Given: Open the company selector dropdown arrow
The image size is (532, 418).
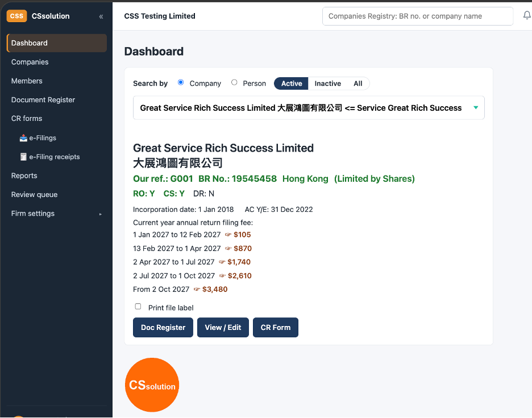Looking at the screenshot, I should (476, 108).
